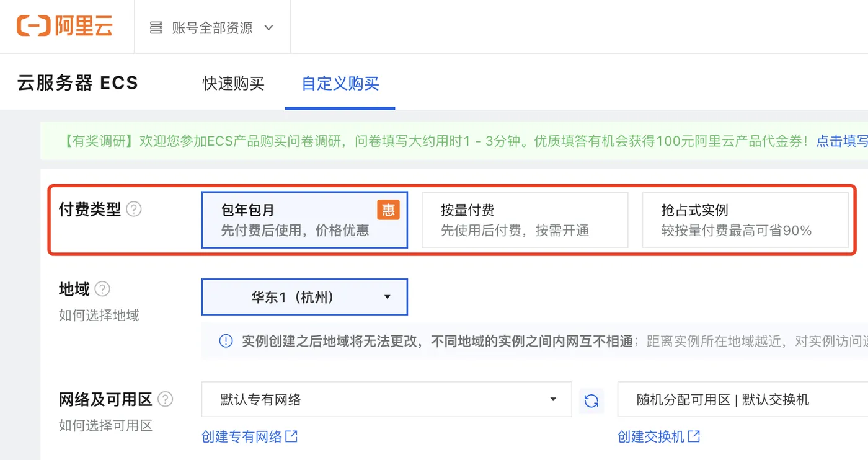The width and height of the screenshot is (868, 460).
Task: Open the 华东1（杭州）region dropdown
Action: 304,296
